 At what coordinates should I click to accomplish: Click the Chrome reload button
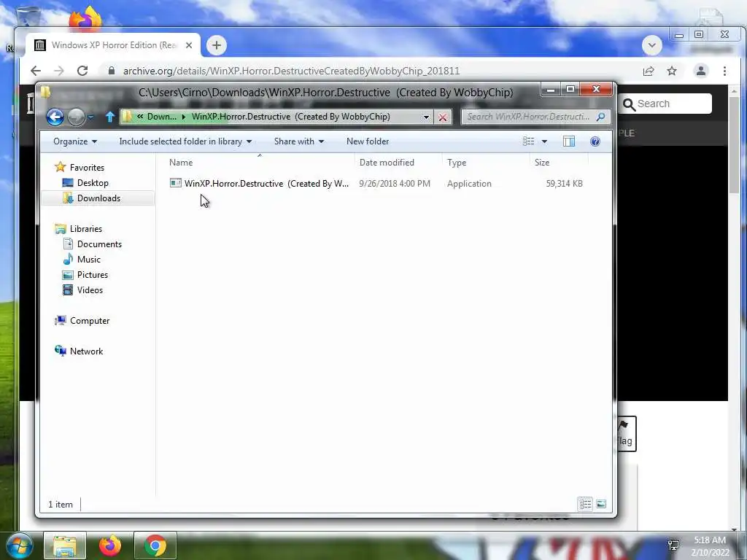click(x=82, y=71)
